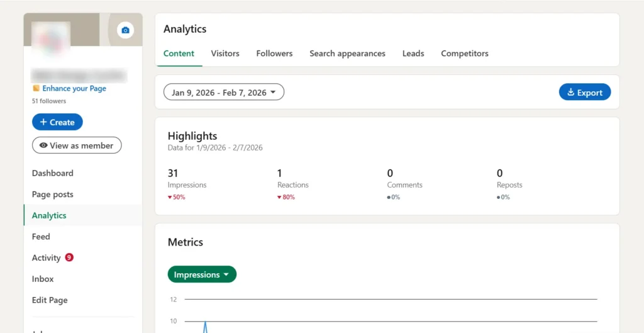Click the Data for 1/9/2026 - 2/7/2026 text
The image size is (644, 333).
click(215, 147)
